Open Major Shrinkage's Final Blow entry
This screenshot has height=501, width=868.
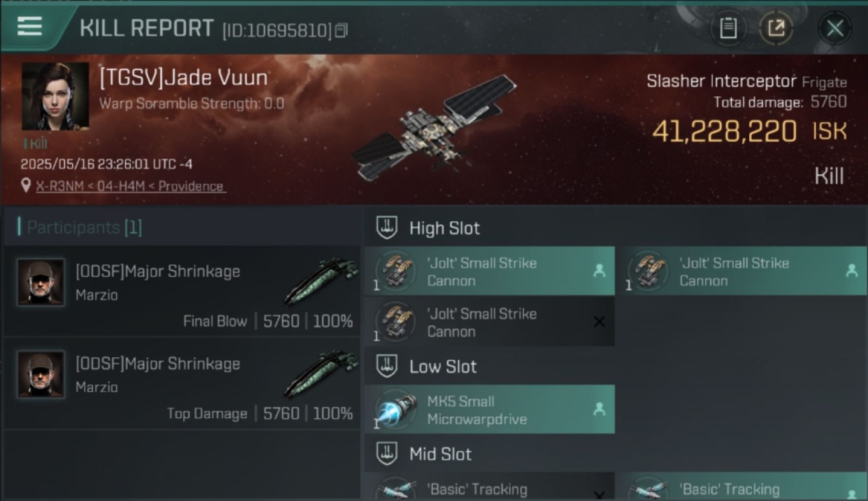(x=182, y=291)
